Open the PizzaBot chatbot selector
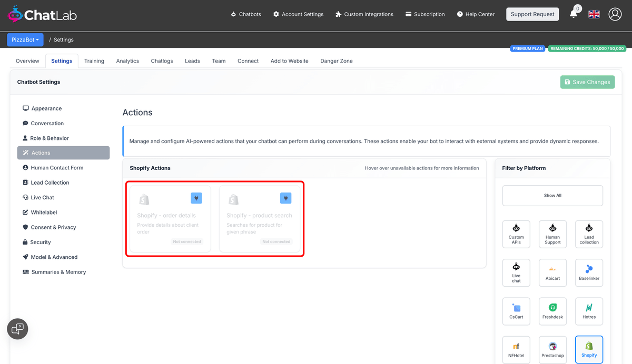 (25, 39)
